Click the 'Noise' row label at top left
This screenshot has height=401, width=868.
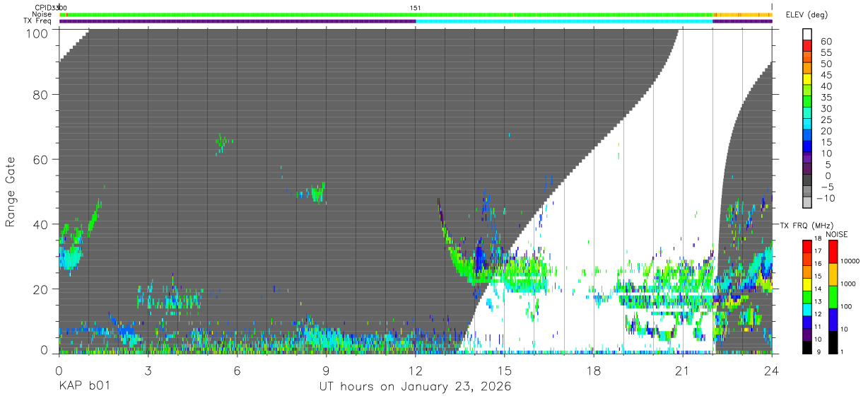tap(42, 14)
